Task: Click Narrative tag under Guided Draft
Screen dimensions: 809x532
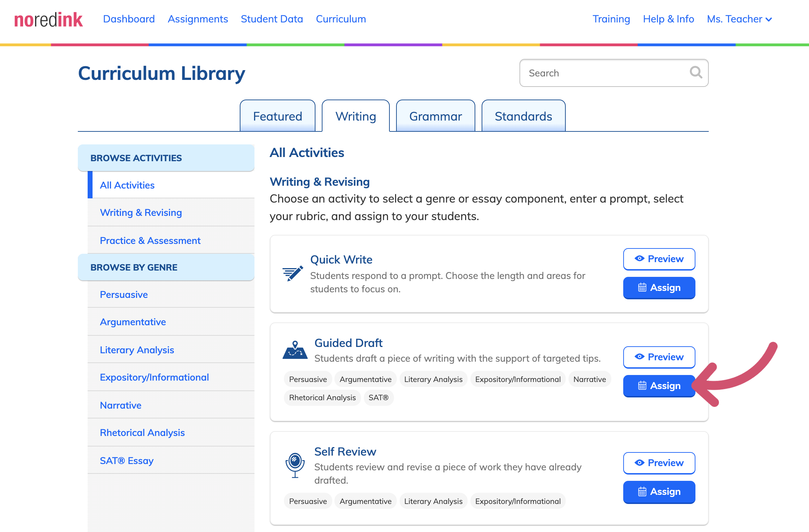Action: [590, 379]
